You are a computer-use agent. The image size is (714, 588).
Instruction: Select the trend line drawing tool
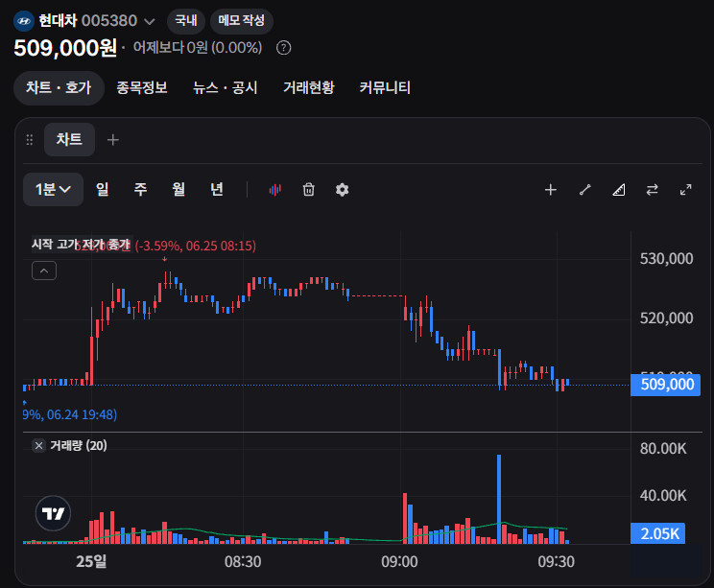point(585,190)
